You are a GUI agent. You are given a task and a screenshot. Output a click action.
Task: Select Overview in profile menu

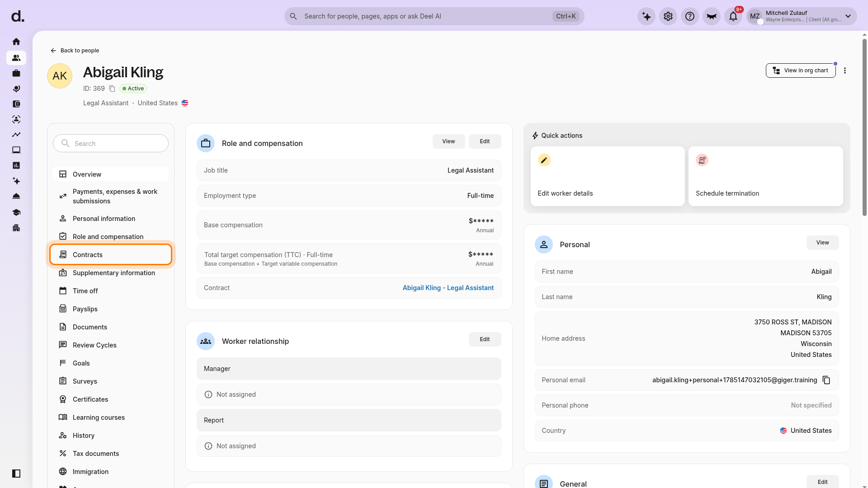tap(111, 174)
